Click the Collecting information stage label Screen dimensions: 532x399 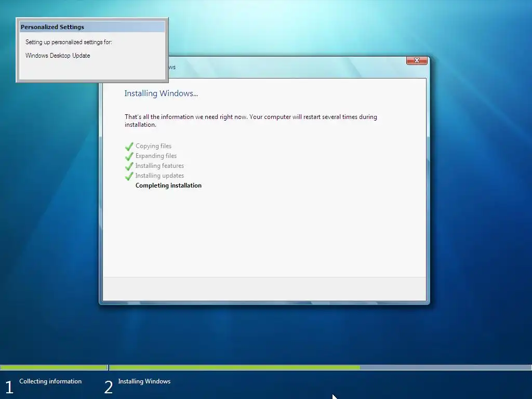pyautogui.click(x=50, y=381)
